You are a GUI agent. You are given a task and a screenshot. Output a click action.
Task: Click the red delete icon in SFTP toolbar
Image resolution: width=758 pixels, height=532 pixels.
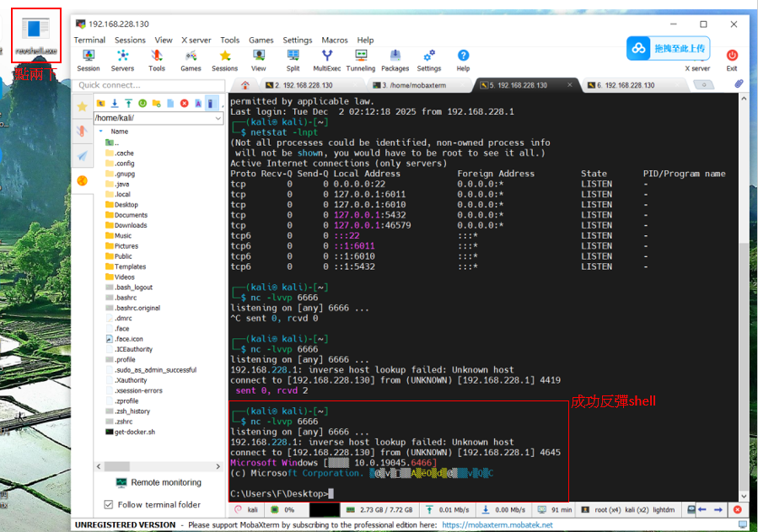[x=184, y=103]
